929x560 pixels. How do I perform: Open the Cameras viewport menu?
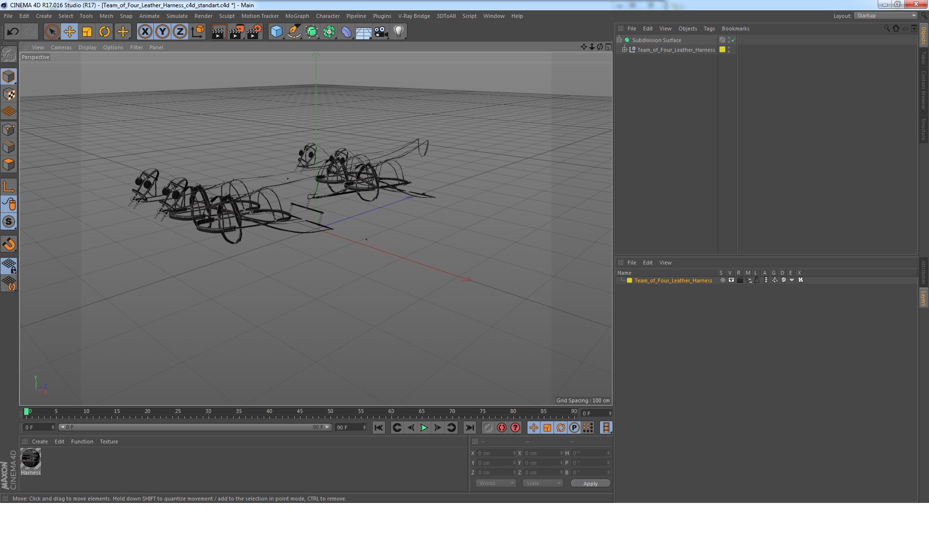pyautogui.click(x=61, y=47)
